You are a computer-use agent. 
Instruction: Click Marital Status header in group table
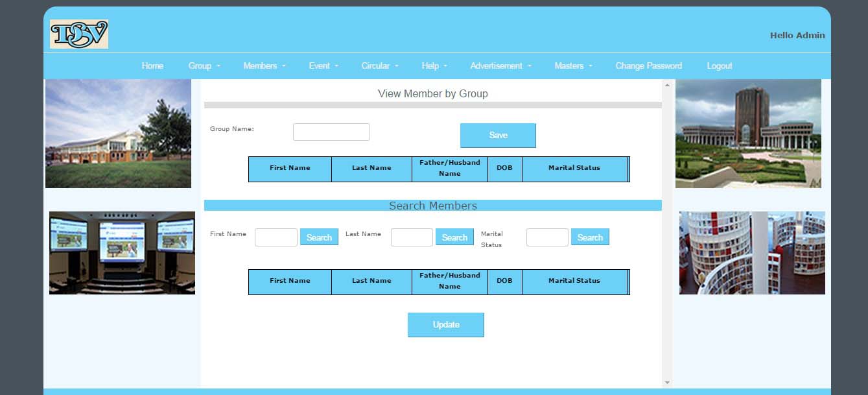pyautogui.click(x=574, y=168)
